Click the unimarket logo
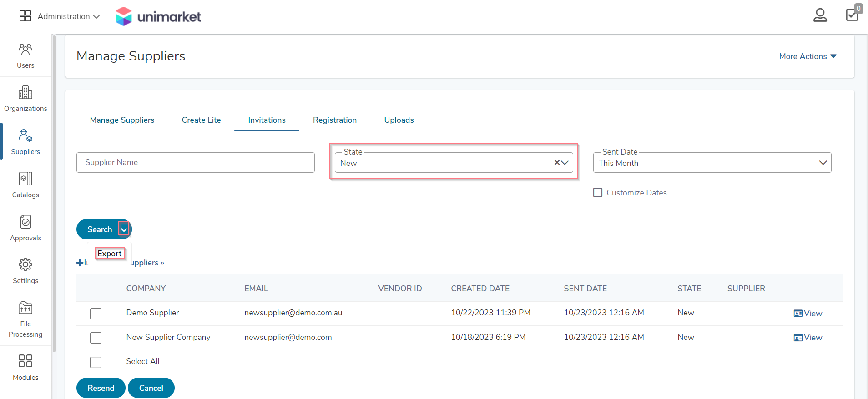 click(158, 16)
